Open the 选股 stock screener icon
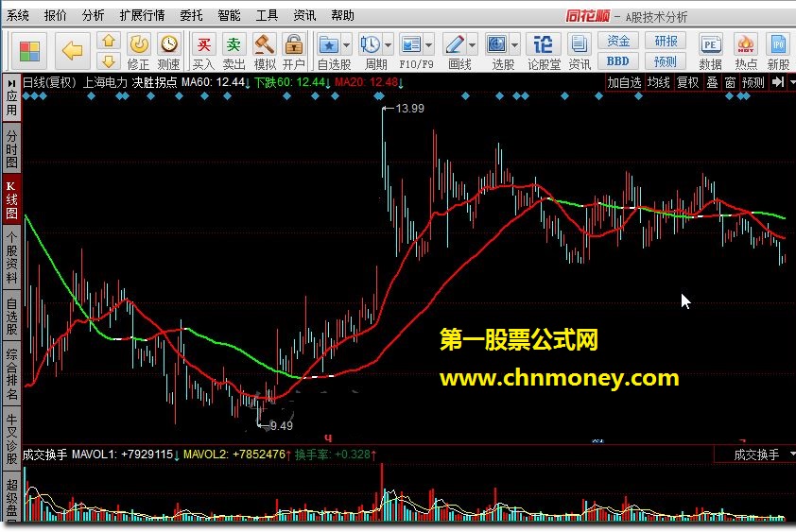Viewport: 796px width, 532px height. pyautogui.click(x=496, y=45)
